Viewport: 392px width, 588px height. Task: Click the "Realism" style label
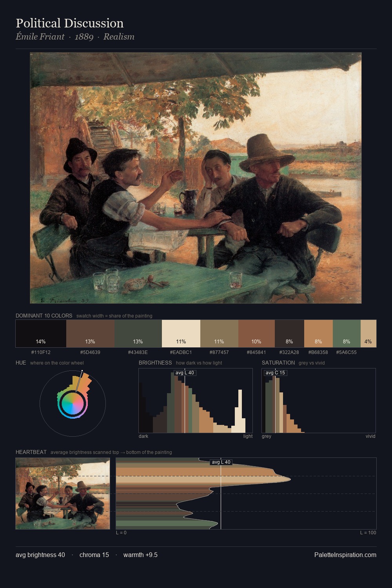click(119, 37)
